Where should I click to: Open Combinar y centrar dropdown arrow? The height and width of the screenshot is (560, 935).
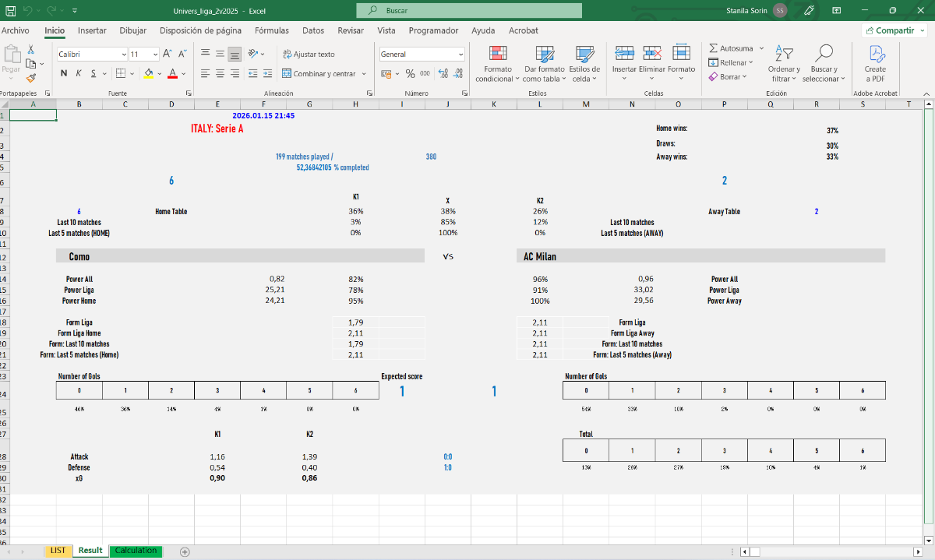363,73
